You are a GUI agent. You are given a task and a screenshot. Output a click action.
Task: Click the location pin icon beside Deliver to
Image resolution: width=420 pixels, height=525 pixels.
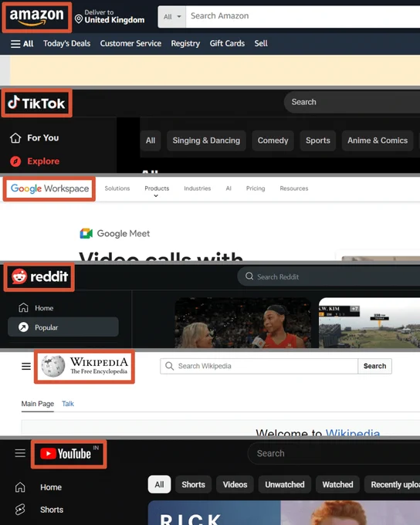pyautogui.click(x=79, y=19)
